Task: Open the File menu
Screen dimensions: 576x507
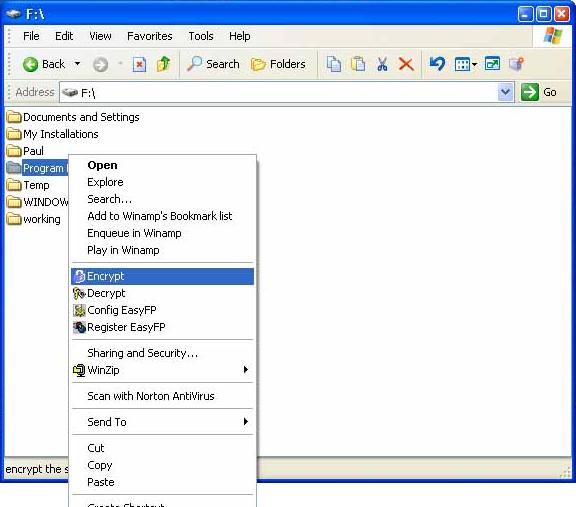Action: 31,36
